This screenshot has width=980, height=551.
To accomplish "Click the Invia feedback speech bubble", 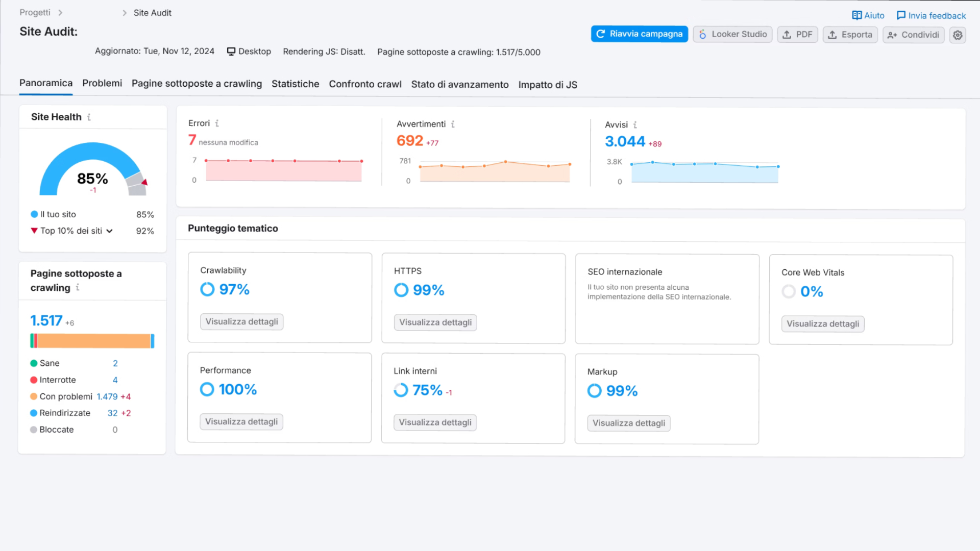I will [x=901, y=15].
